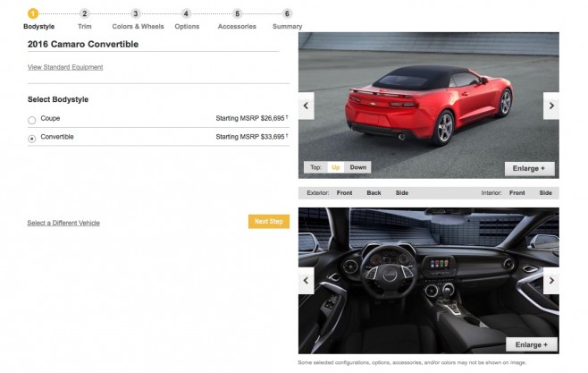
Task: Go to the Accessories step label
Action: pyautogui.click(x=237, y=27)
